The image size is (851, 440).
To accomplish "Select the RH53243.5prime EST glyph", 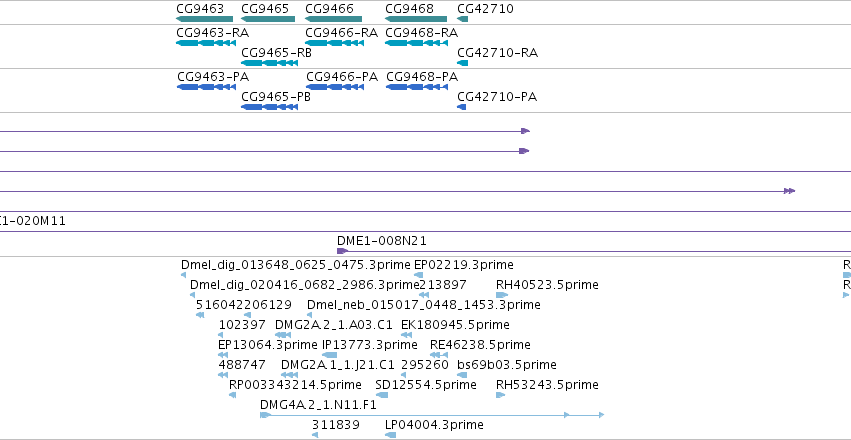I will [x=500, y=395].
